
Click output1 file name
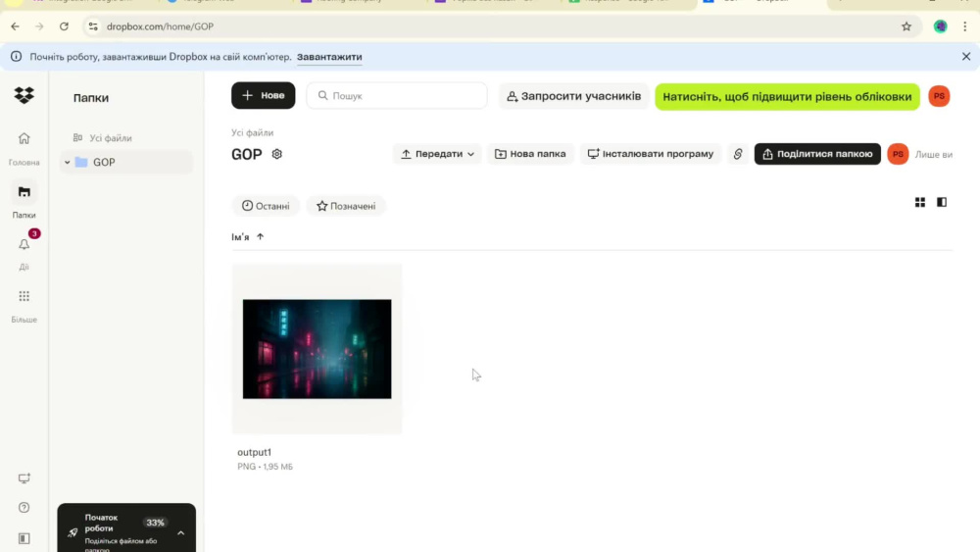pyautogui.click(x=254, y=452)
